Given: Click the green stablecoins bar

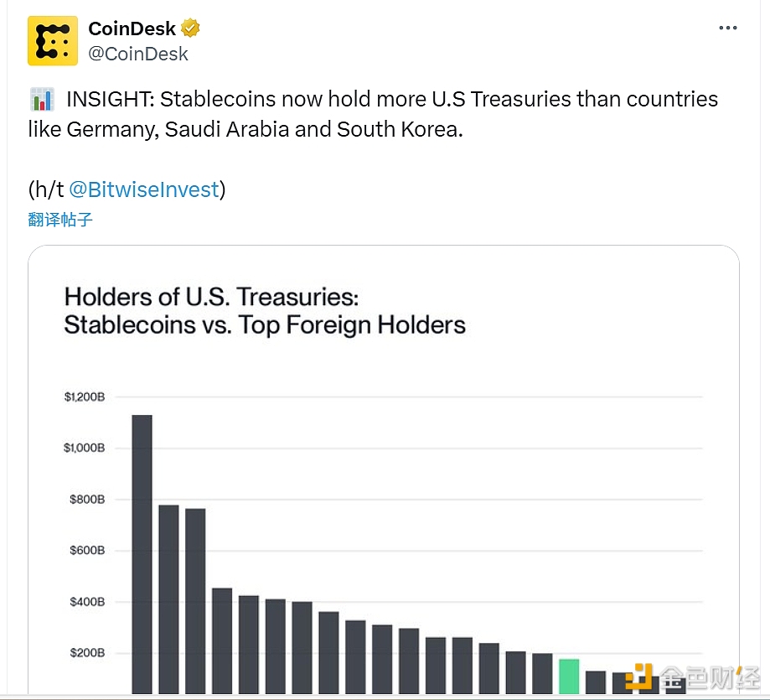Looking at the screenshot, I should pyautogui.click(x=569, y=676).
